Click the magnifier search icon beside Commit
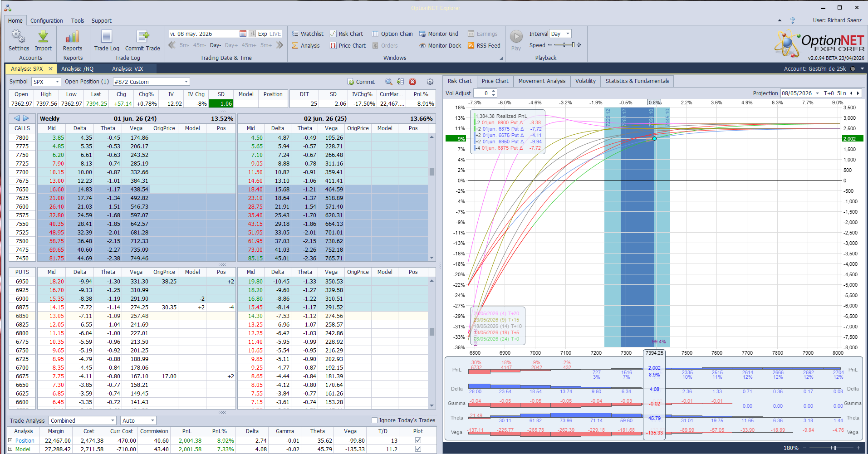 (x=389, y=82)
